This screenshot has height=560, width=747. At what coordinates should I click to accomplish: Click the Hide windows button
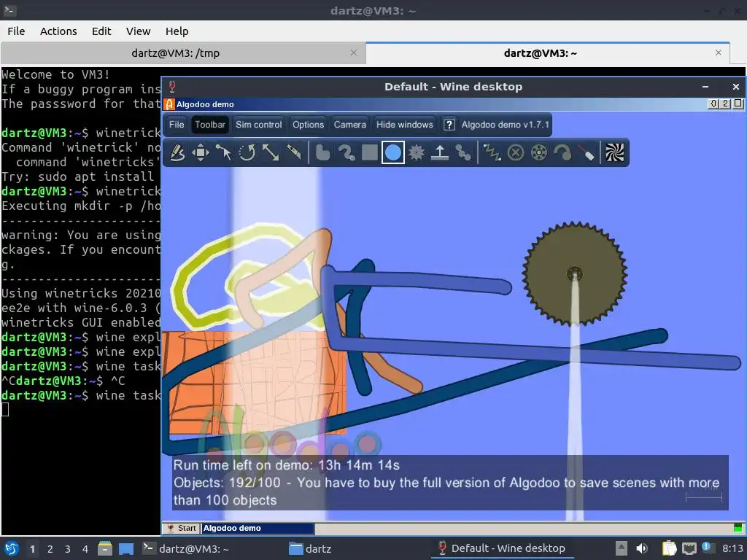pos(404,125)
